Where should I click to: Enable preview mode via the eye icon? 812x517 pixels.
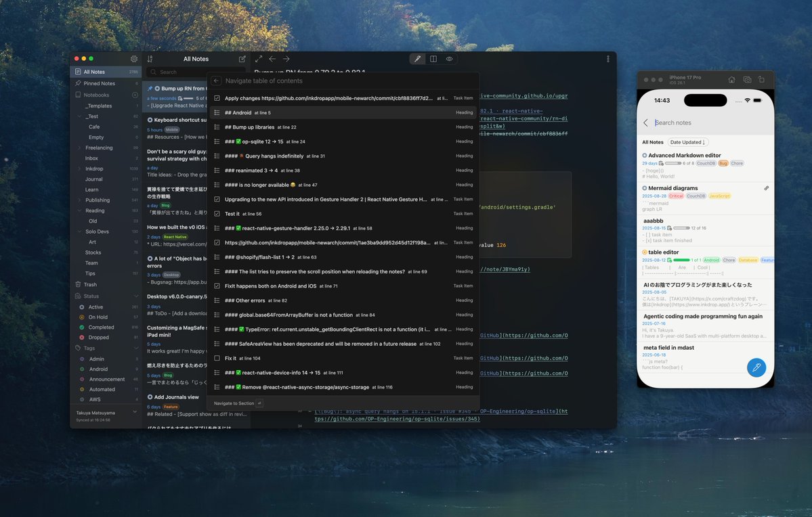[449, 59]
